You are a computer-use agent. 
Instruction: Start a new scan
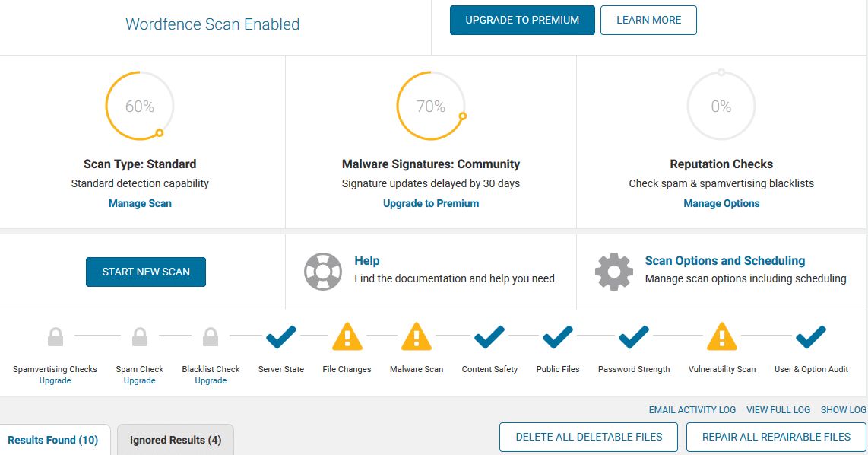pos(146,272)
